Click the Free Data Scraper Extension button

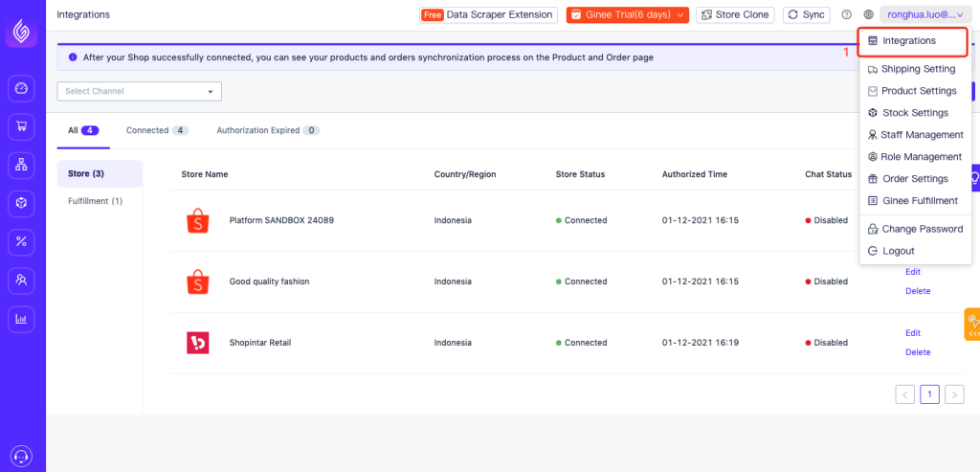(x=488, y=14)
